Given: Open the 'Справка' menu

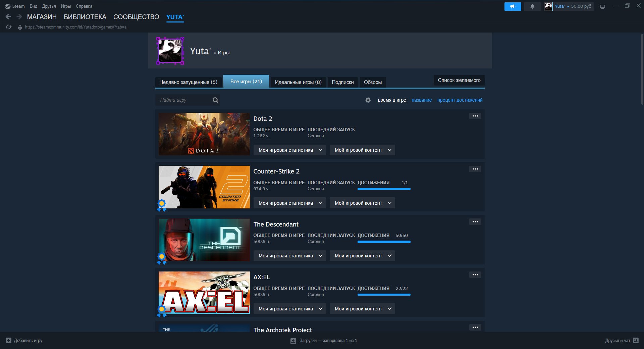Looking at the screenshot, I should coord(84,6).
